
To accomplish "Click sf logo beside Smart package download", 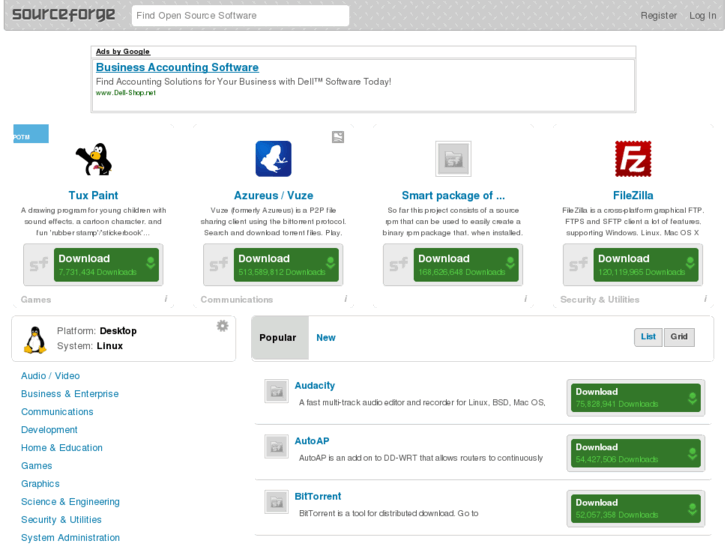I will pyautogui.click(x=399, y=264).
